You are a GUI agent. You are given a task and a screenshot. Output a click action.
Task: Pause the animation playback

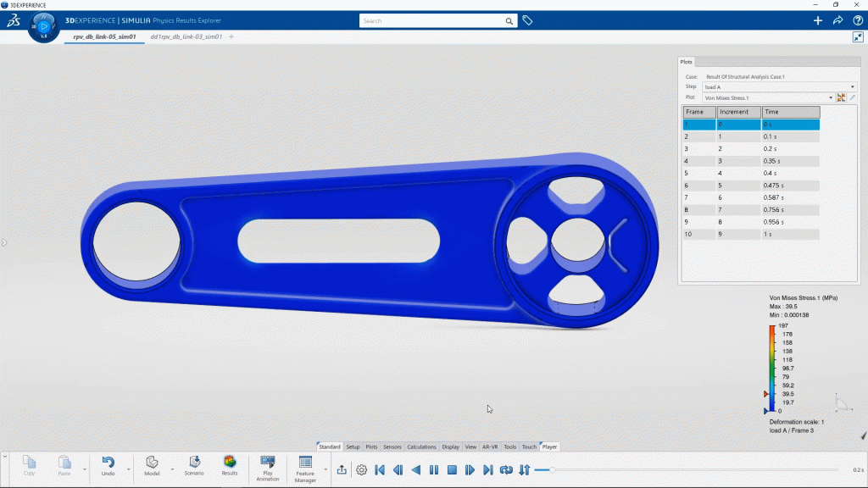[x=434, y=469]
